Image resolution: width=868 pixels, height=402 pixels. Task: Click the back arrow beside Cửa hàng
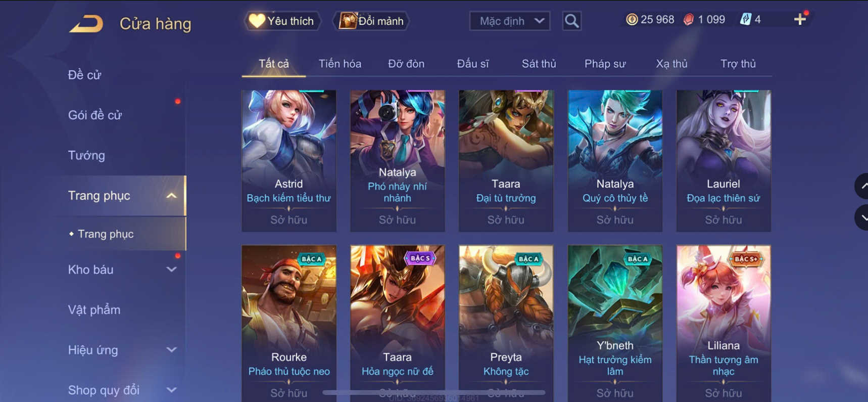pos(86,24)
